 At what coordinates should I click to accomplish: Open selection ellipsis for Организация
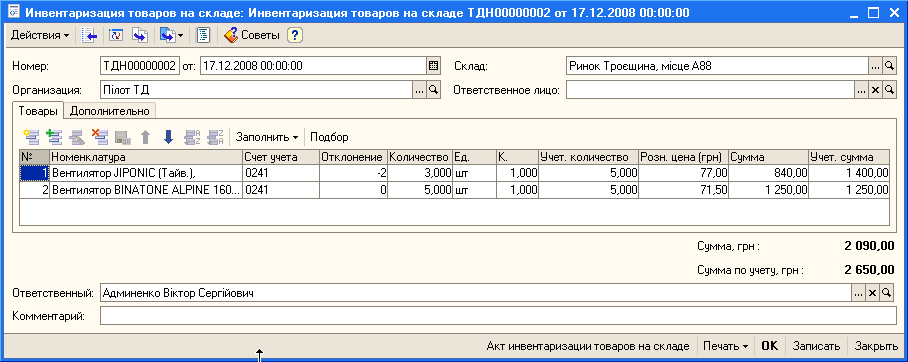pyautogui.click(x=419, y=90)
